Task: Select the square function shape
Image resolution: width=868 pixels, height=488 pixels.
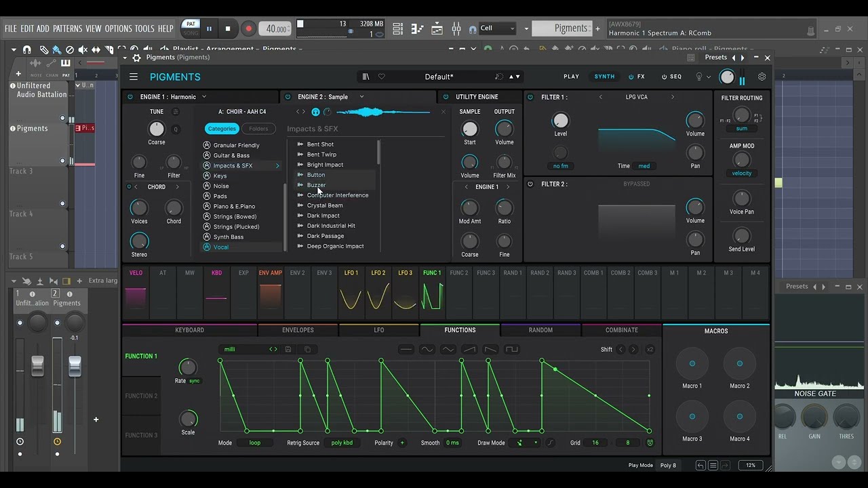Action: pos(511,349)
